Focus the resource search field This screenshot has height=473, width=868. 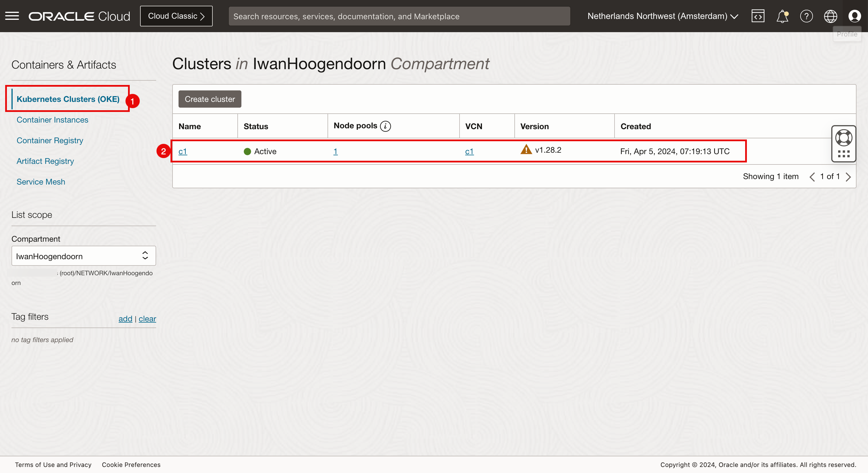(399, 16)
